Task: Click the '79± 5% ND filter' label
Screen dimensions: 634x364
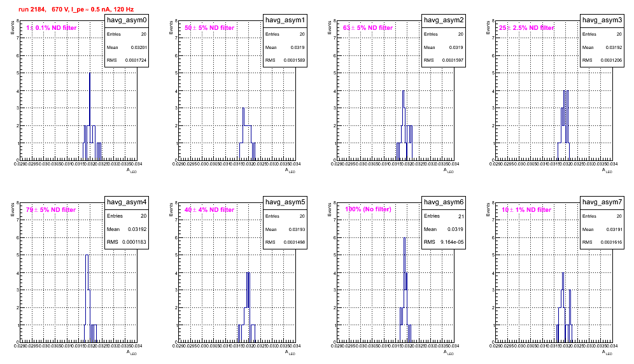Action: [x=51, y=210]
